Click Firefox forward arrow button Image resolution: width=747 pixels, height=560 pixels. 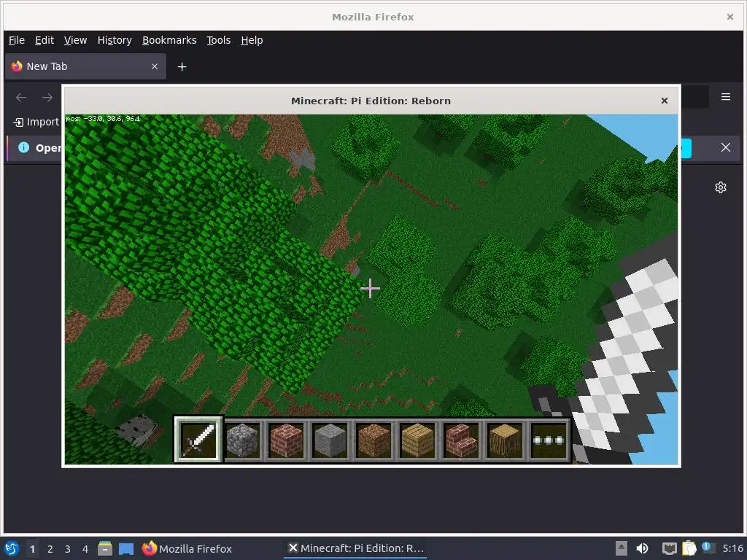[x=47, y=98]
